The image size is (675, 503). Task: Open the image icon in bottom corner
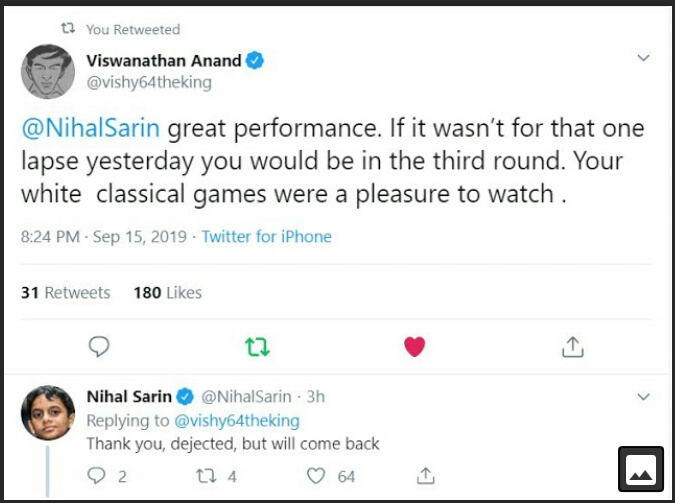point(641,469)
